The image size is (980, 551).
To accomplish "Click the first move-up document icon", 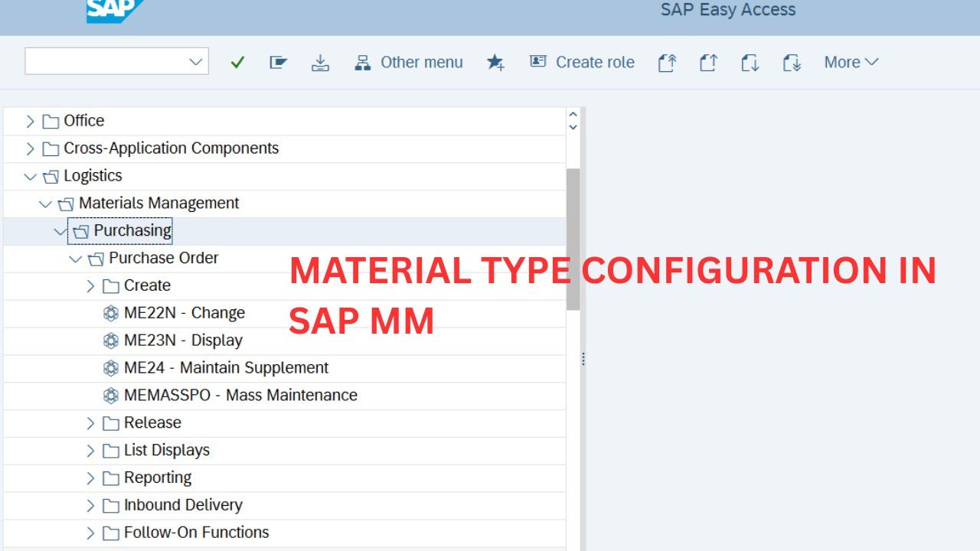I will pyautogui.click(x=667, y=63).
